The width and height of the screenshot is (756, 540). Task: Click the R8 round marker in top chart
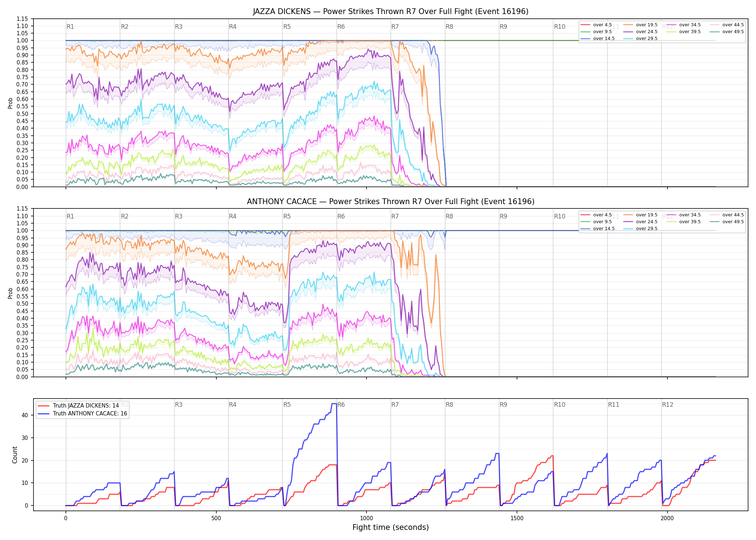click(449, 27)
